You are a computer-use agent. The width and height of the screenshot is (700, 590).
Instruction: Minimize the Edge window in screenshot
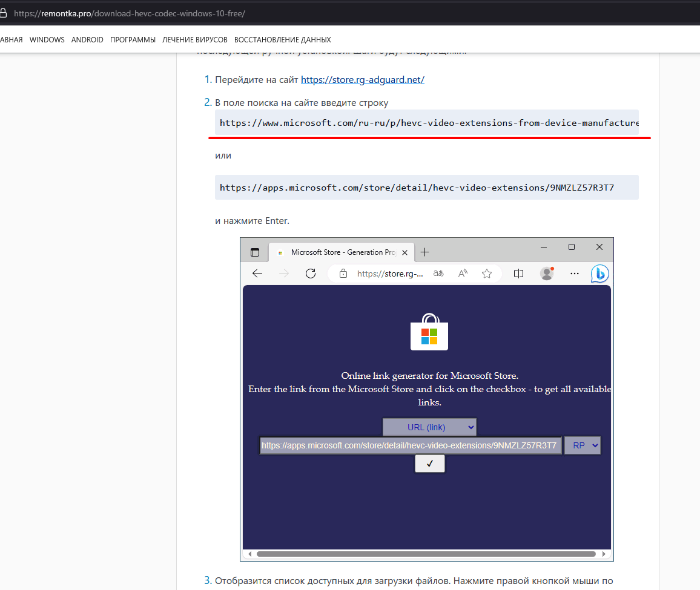click(544, 247)
